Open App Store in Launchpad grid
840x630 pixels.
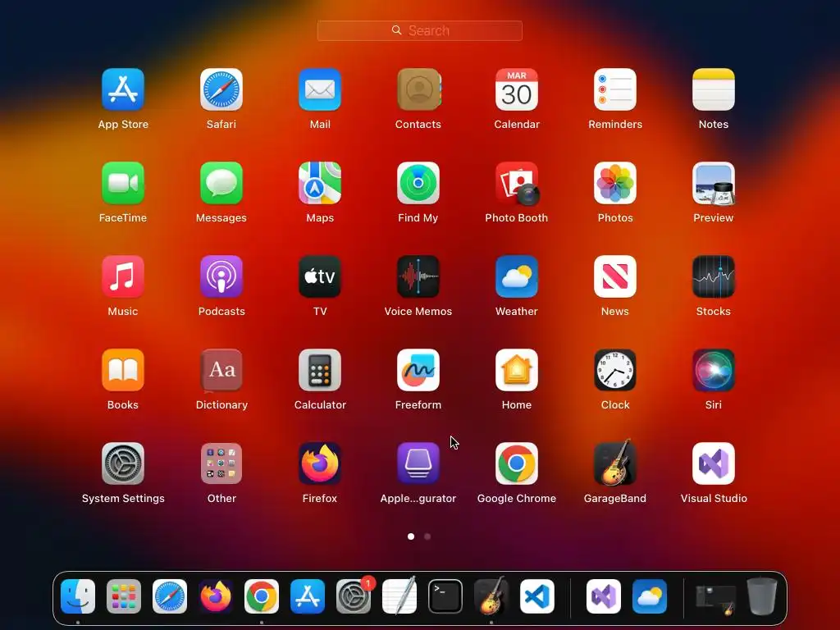point(123,89)
